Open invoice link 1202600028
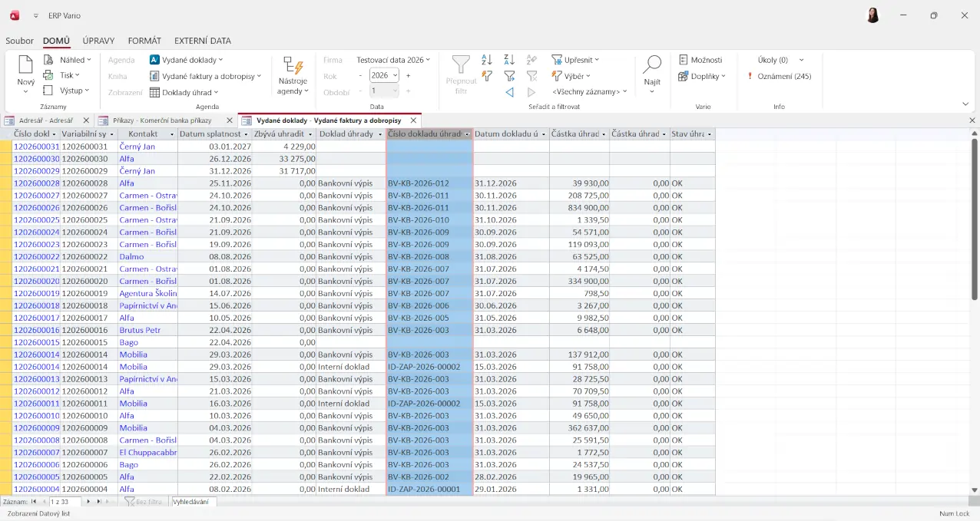The image size is (980, 521). tap(36, 183)
